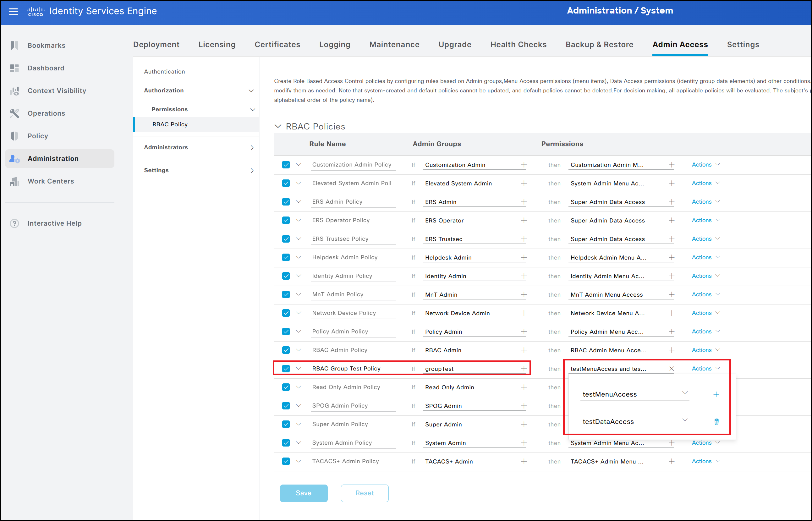Click the RBAC Group Test Policy name field

pos(353,369)
